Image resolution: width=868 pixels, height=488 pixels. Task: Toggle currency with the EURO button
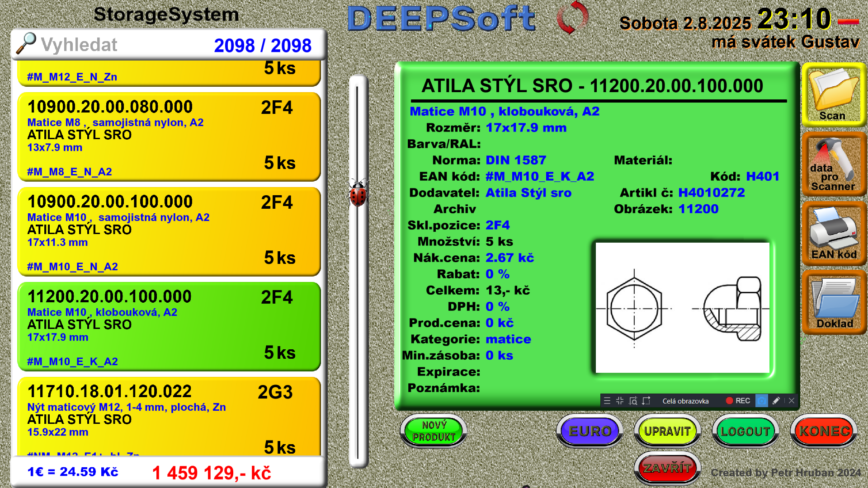tap(590, 431)
